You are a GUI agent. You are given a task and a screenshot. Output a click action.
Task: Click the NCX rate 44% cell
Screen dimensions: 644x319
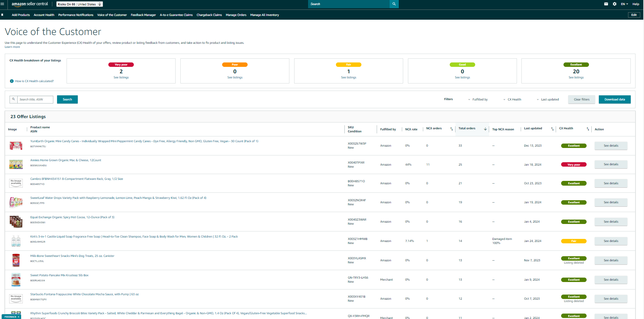pos(408,165)
